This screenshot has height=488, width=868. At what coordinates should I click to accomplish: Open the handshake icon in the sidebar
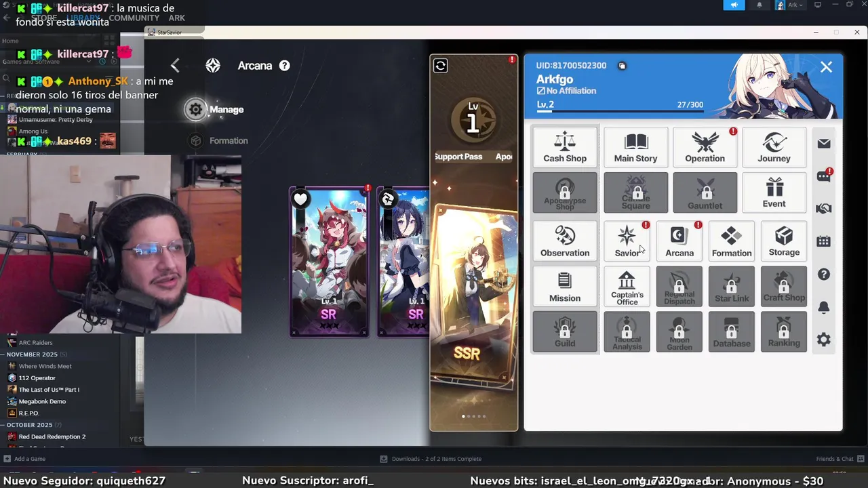824,209
